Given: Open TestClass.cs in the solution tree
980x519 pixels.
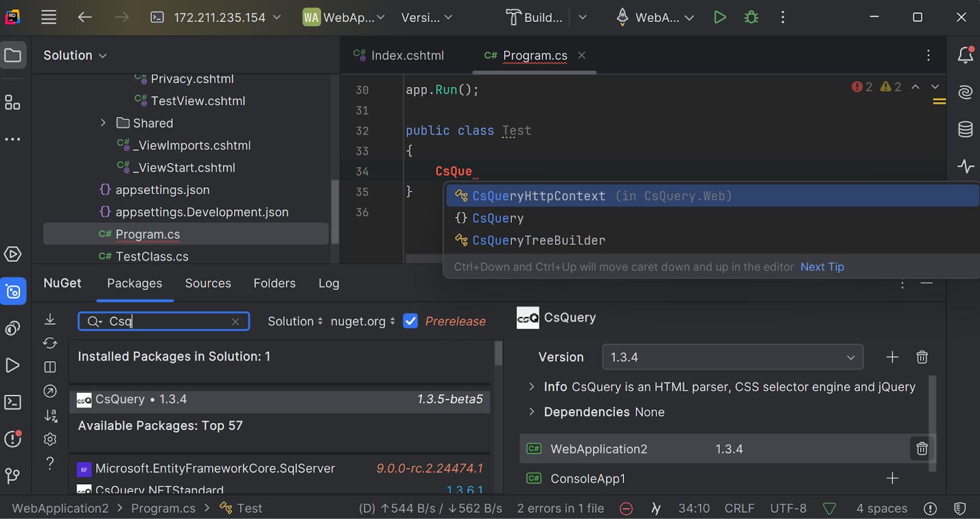Looking at the screenshot, I should click(152, 256).
